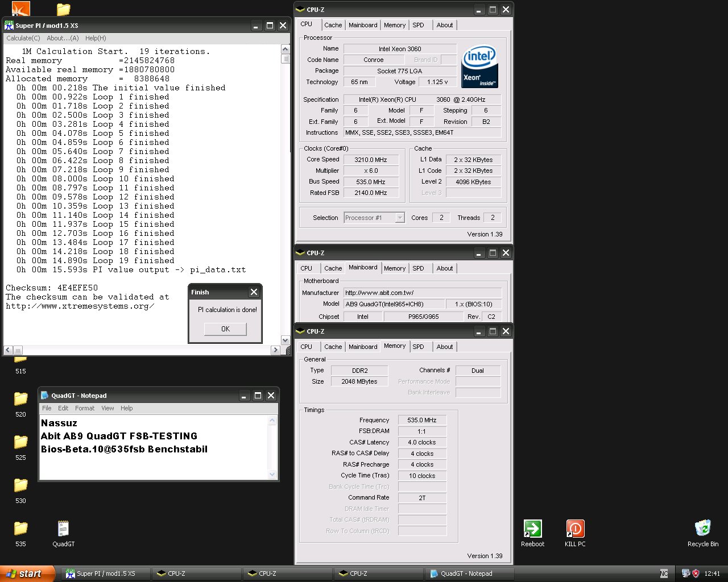Open the Windows Start menu
728x582 pixels.
pos(27,573)
